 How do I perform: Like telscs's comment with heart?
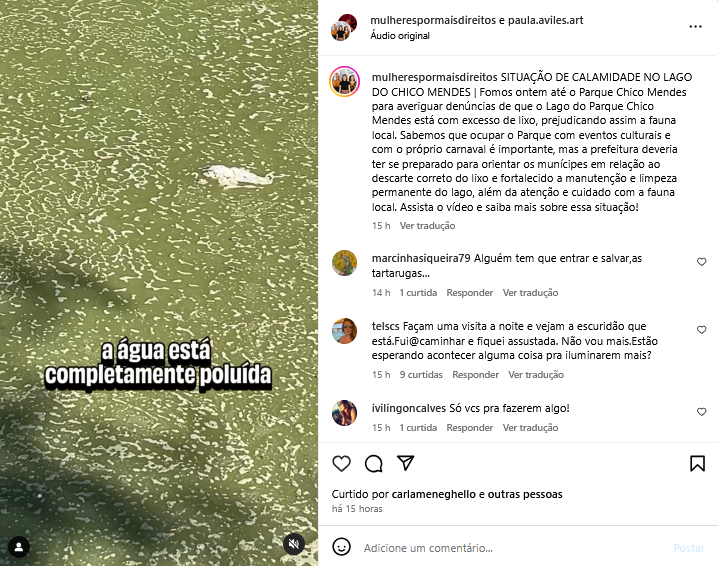click(702, 330)
